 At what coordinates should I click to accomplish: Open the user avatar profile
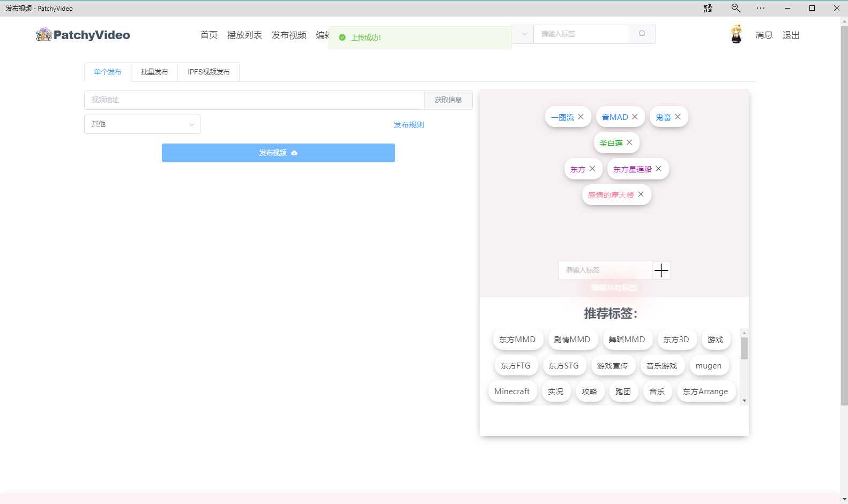click(737, 34)
